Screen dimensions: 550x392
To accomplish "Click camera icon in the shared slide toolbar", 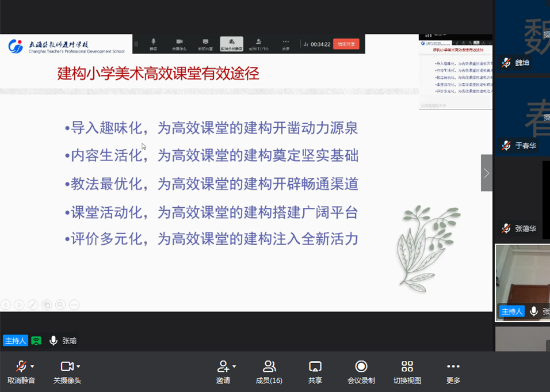I will pos(179,42).
